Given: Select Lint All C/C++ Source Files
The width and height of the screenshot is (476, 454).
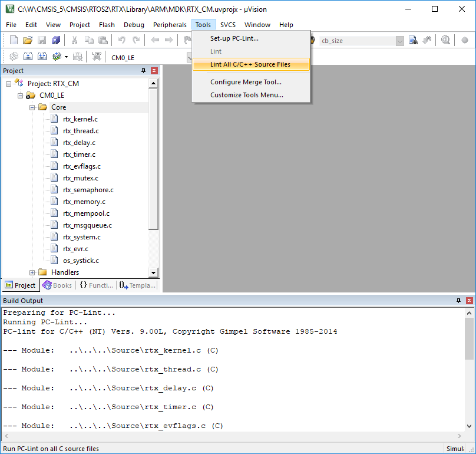Looking at the screenshot, I should tap(250, 64).
